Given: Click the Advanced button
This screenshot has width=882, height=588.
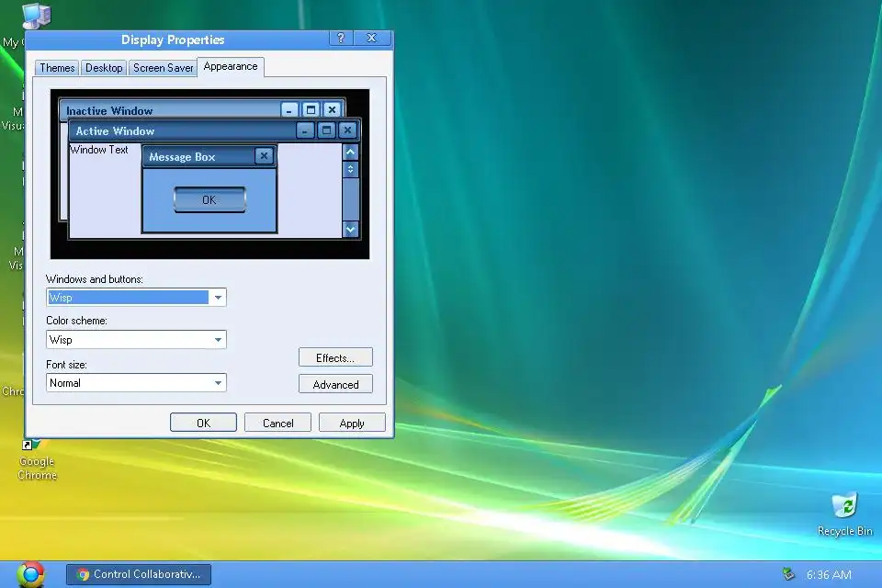Looking at the screenshot, I should point(335,384).
